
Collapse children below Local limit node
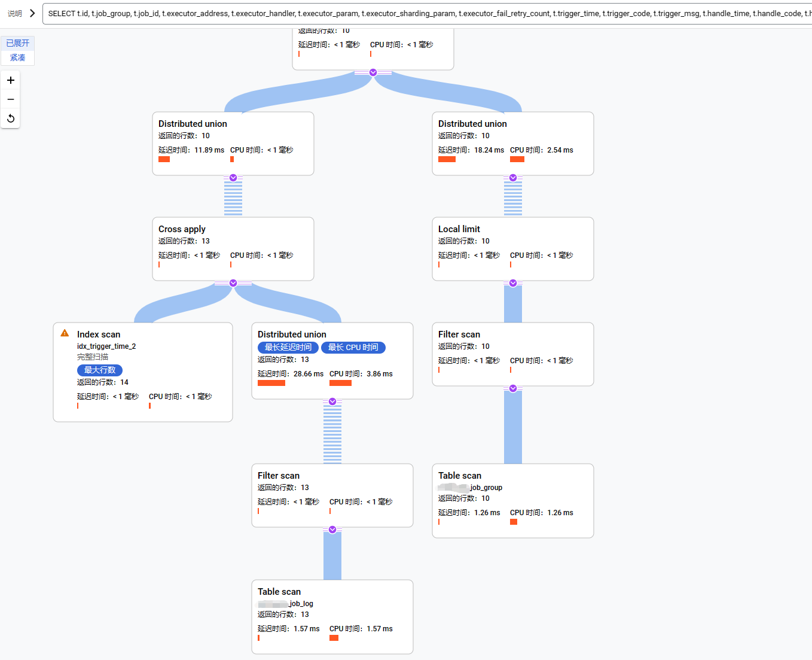pyautogui.click(x=513, y=283)
